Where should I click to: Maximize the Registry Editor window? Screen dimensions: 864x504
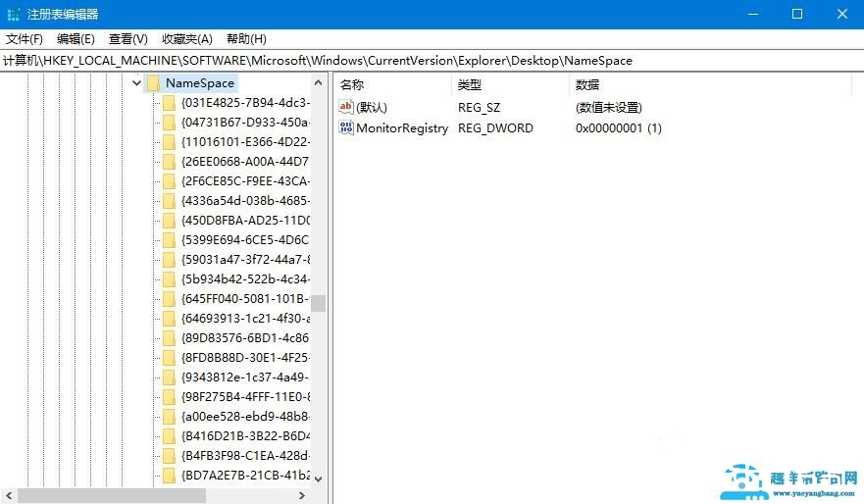tap(796, 15)
